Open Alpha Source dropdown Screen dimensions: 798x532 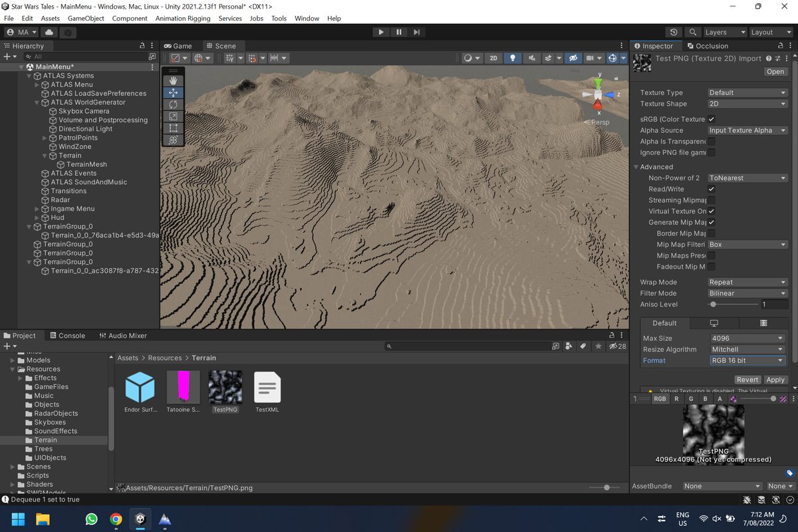pos(747,130)
